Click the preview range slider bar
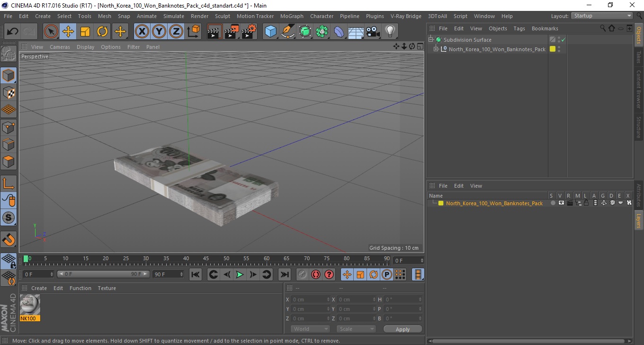The height and width of the screenshot is (345, 644). pyautogui.click(x=104, y=274)
